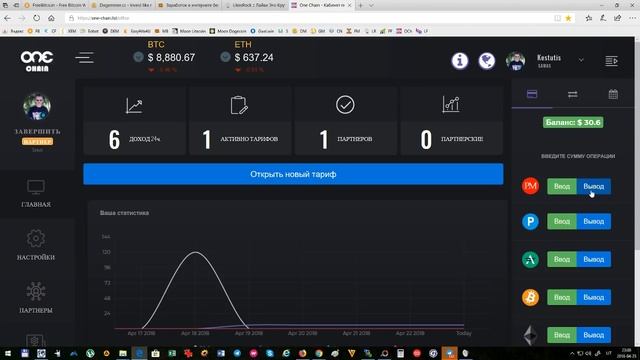This screenshot has height=360, width=640.
Task: Click the Apr 18 2018 chart label
Action: [x=195, y=333]
